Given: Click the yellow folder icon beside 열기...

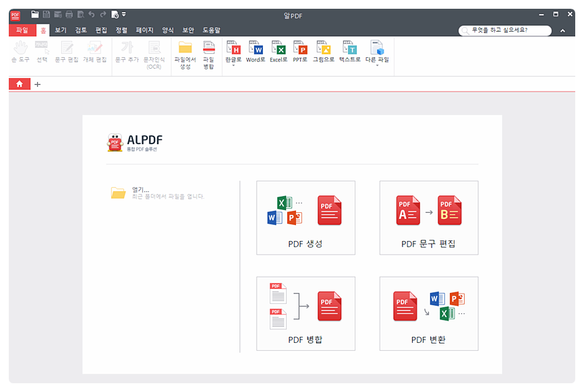Looking at the screenshot, I should coord(119,193).
